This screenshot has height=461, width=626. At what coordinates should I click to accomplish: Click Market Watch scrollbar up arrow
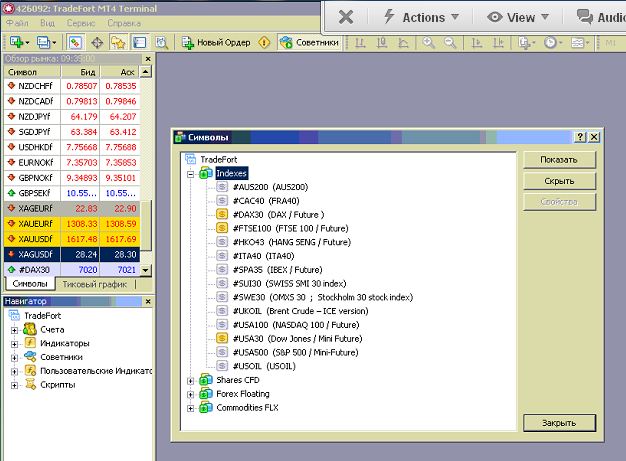click(146, 72)
